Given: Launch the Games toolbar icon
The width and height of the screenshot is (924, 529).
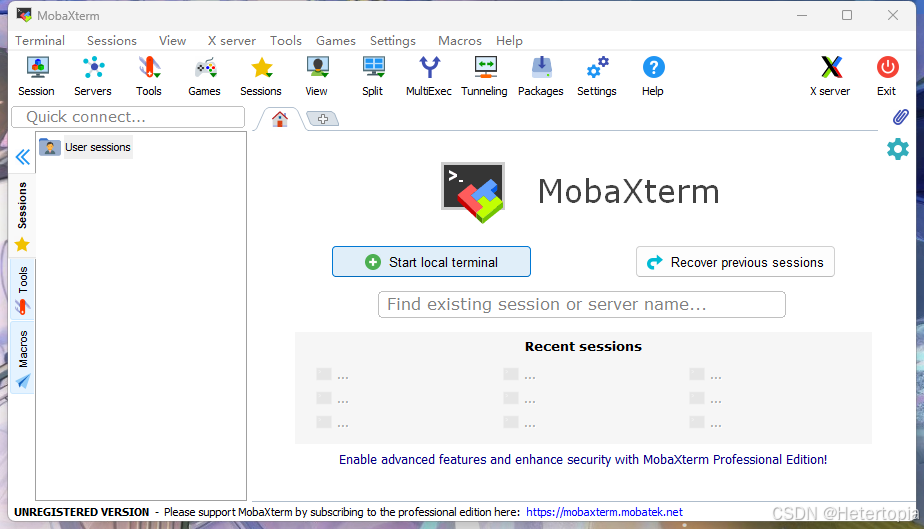Looking at the screenshot, I should pos(204,76).
